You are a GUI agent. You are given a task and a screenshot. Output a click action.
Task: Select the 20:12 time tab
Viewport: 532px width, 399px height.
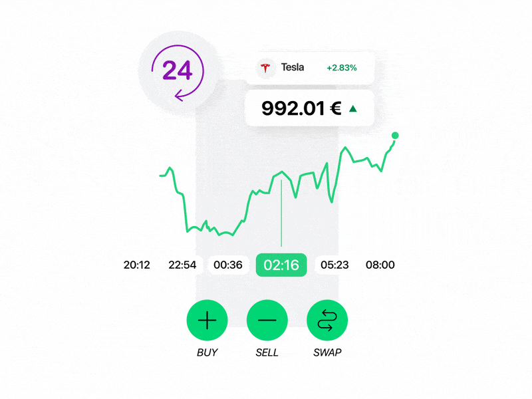tap(136, 265)
